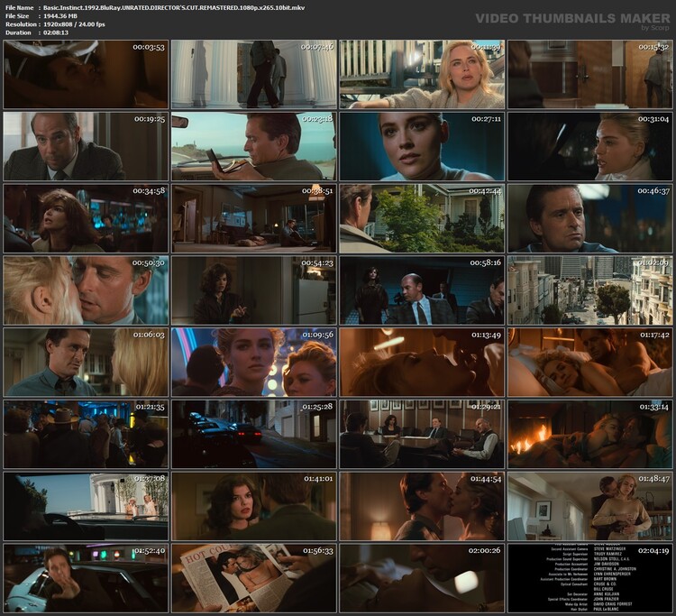Click the thumbnail timestamped 00:07:46
Viewport: 676px width, 616px height.
(x=253, y=74)
